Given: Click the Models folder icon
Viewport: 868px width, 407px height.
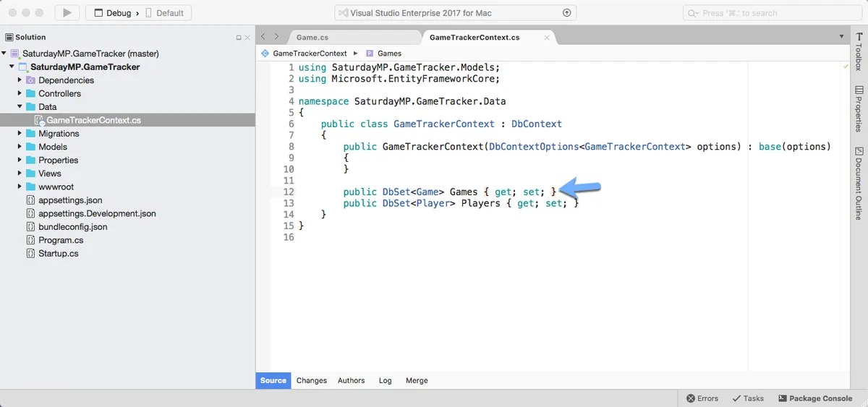Looking at the screenshot, I should pyautogui.click(x=30, y=147).
